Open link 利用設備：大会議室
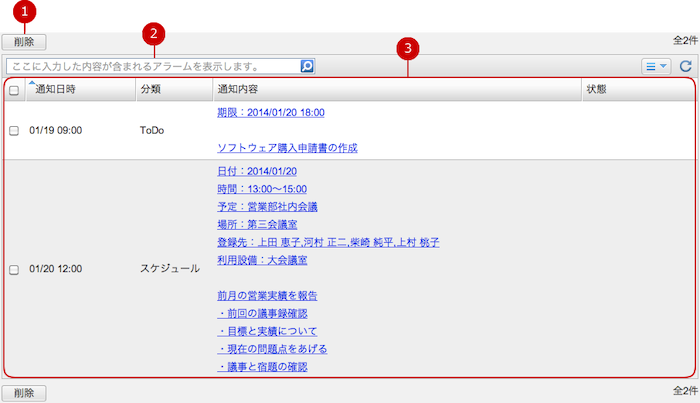This screenshot has height=403, width=700. (x=262, y=260)
